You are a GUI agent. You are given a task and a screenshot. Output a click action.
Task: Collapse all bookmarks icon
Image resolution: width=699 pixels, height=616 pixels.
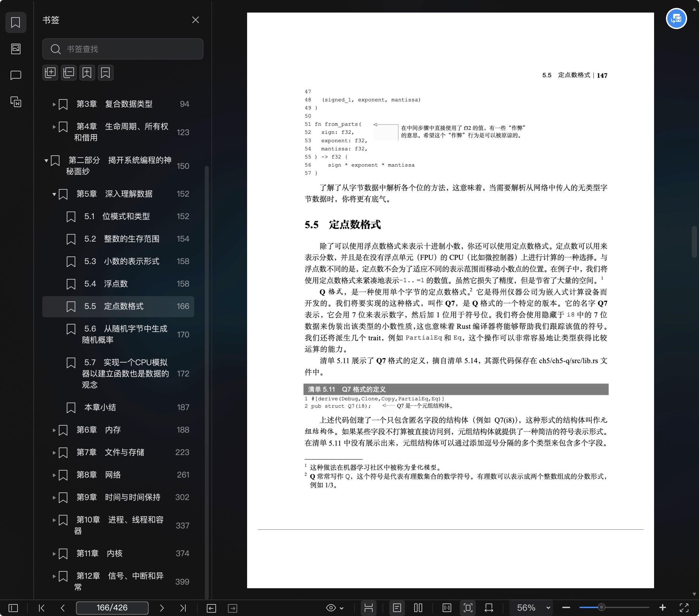[69, 72]
